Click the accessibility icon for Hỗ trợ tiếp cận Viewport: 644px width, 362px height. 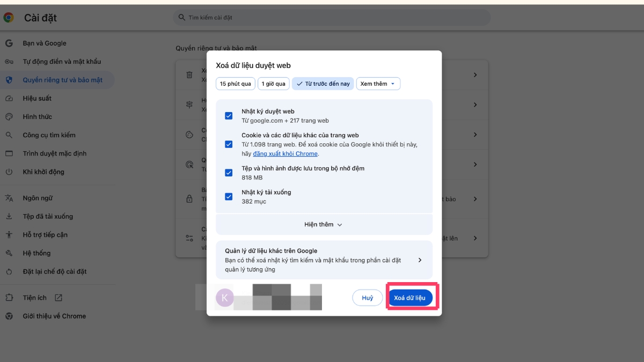pos(9,235)
